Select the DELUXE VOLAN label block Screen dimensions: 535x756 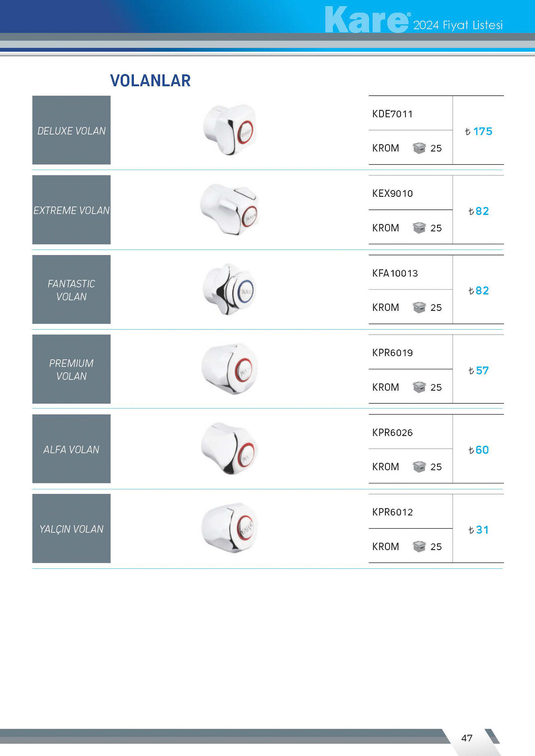pos(71,130)
